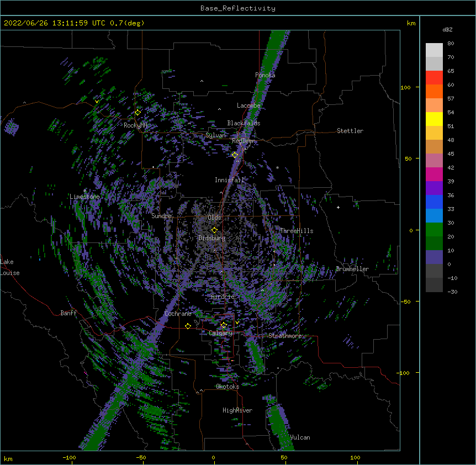Click the white plus marker east of ThreeHills
Image resolution: width=476 pixels, height=465 pixels.
[x=338, y=207]
